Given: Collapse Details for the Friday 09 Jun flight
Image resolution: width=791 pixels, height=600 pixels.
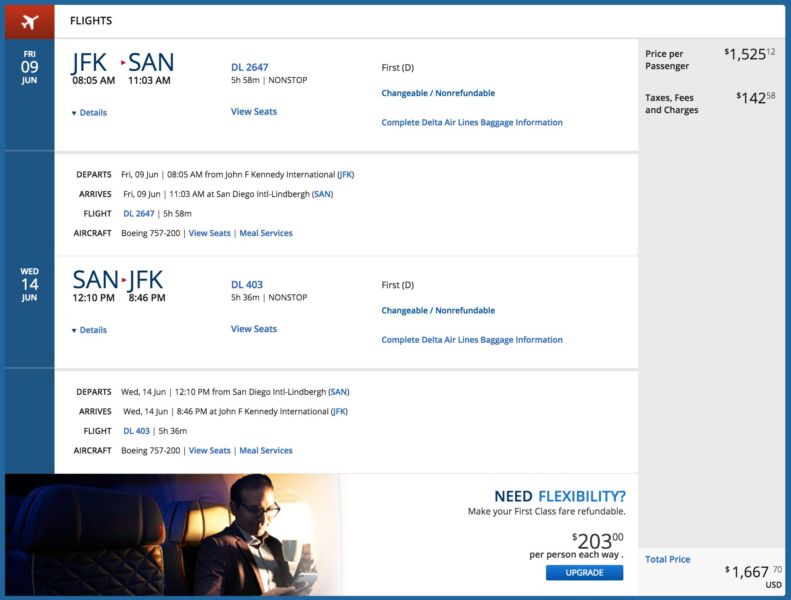Looking at the screenshot, I should coord(89,113).
